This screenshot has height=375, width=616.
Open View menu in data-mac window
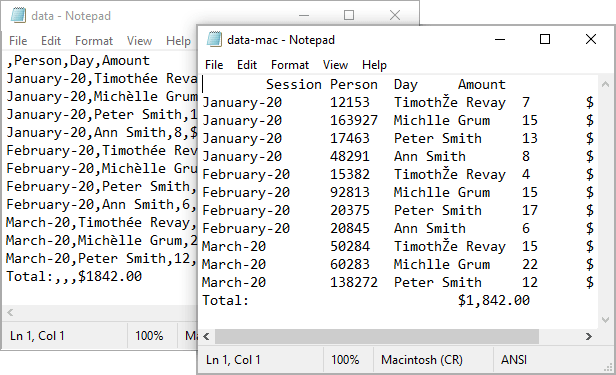[x=335, y=65]
